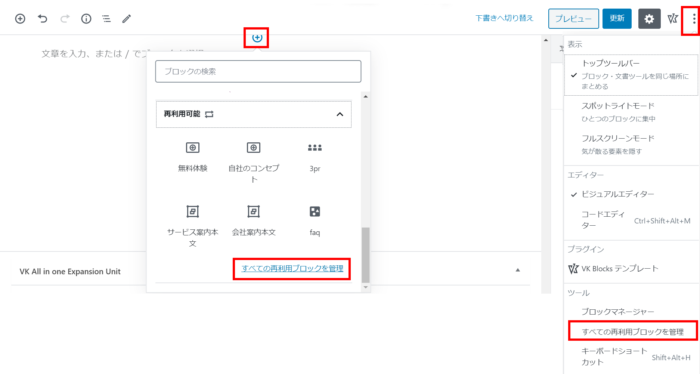Insert the 自社のコンセプト reusable block

click(x=254, y=162)
